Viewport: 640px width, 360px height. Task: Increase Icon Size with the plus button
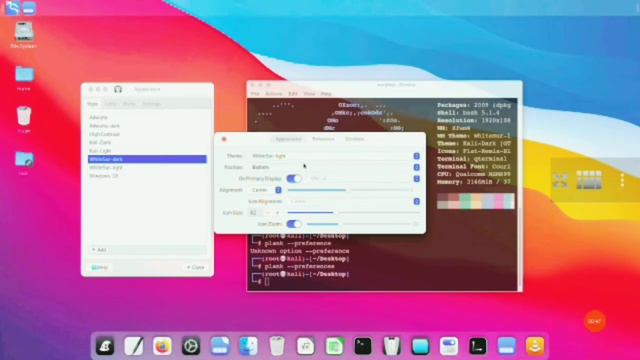click(278, 213)
